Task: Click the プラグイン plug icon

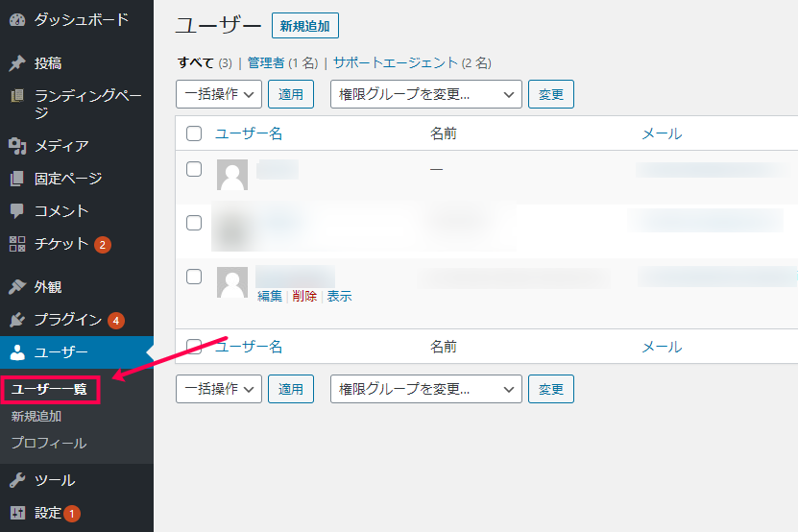Action: (17, 320)
